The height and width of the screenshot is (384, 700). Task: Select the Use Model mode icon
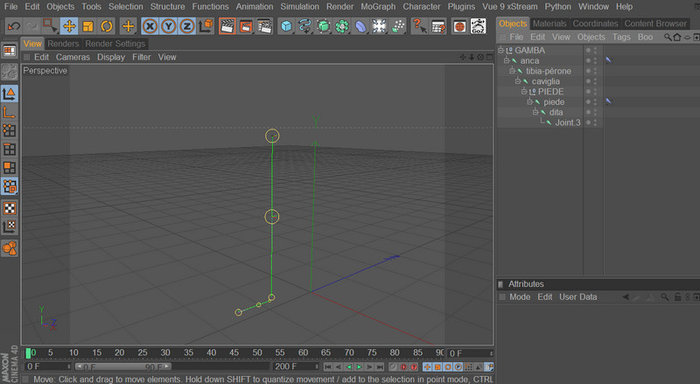9,94
